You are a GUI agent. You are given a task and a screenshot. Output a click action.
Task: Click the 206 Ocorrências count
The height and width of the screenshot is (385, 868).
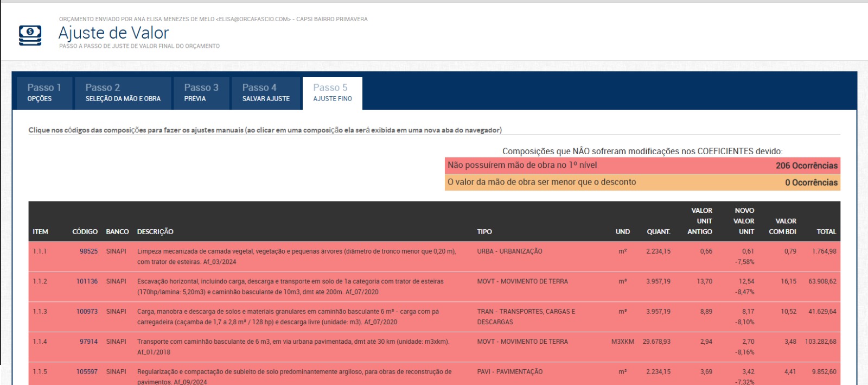pyautogui.click(x=806, y=166)
